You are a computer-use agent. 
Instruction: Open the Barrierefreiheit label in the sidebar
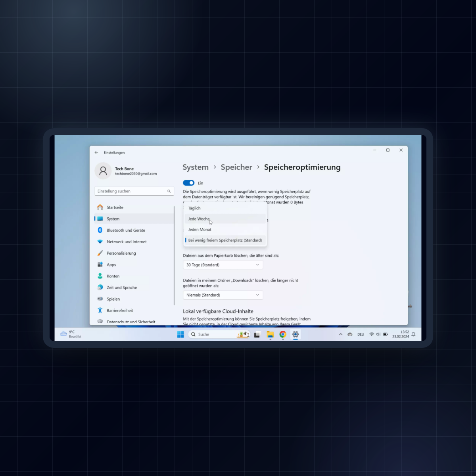coord(120,311)
